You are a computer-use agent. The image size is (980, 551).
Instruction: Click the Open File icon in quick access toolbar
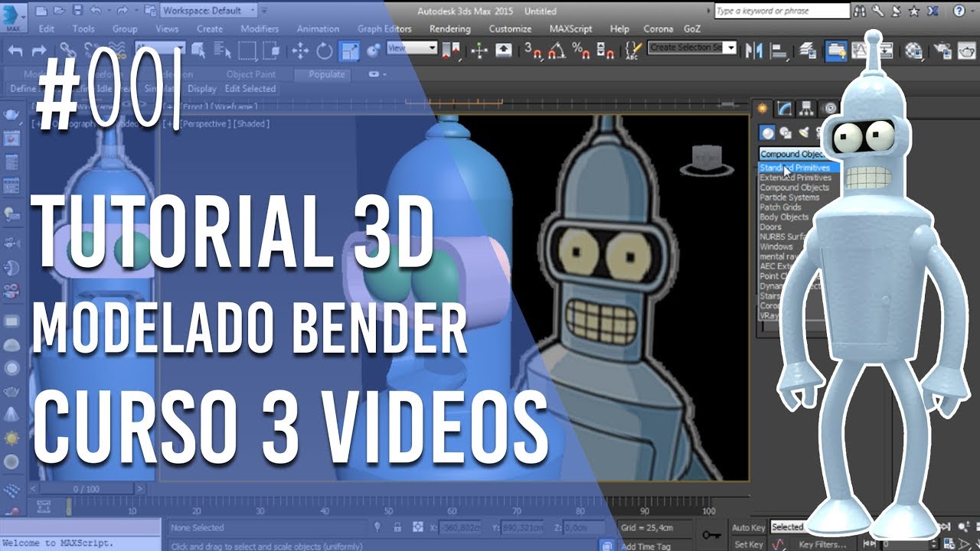pos(59,11)
